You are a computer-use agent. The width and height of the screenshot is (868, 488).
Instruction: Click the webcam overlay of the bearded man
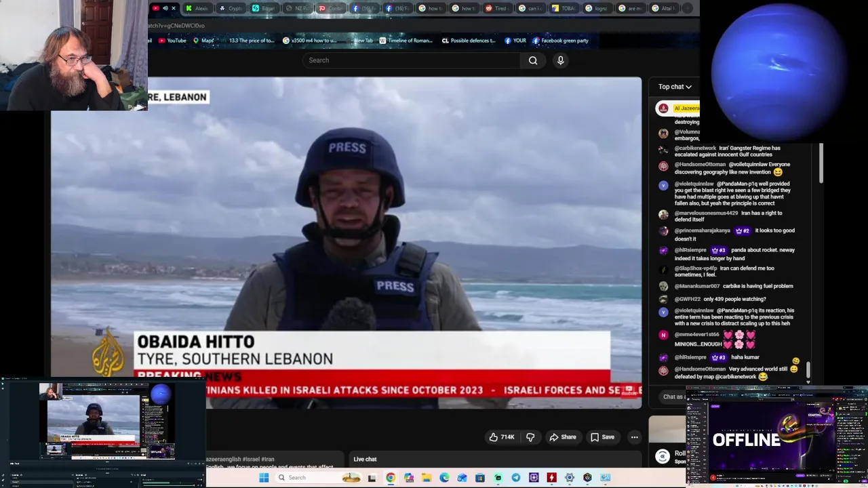tap(73, 55)
